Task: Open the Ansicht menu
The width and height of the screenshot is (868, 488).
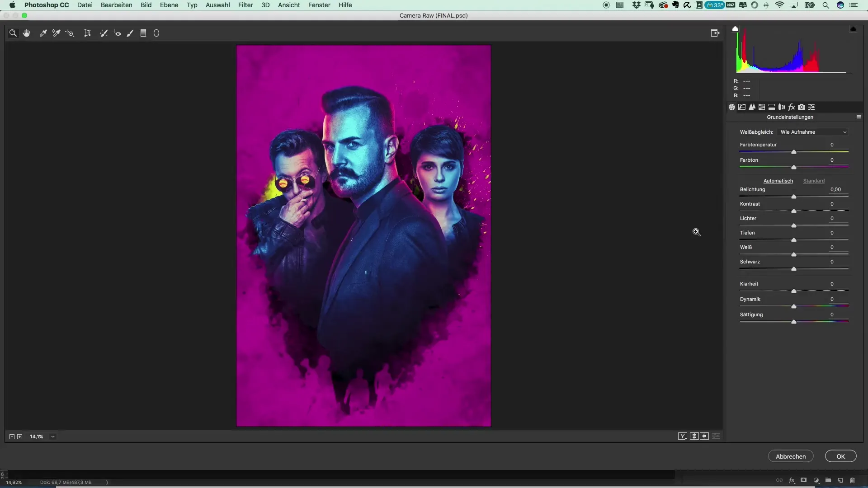Action: [x=289, y=5]
